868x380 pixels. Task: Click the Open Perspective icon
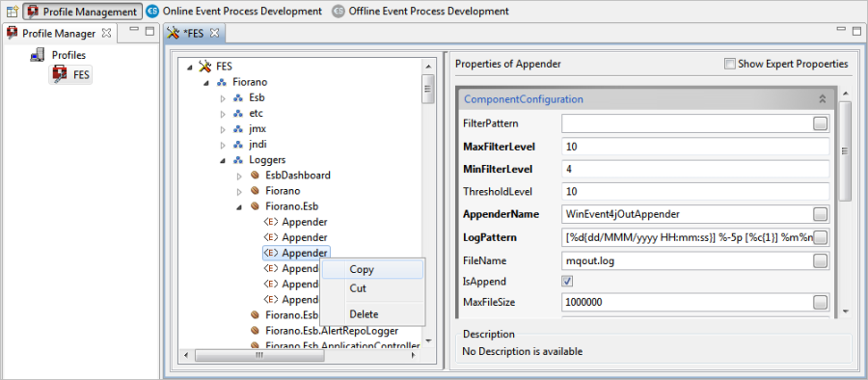coord(13,11)
